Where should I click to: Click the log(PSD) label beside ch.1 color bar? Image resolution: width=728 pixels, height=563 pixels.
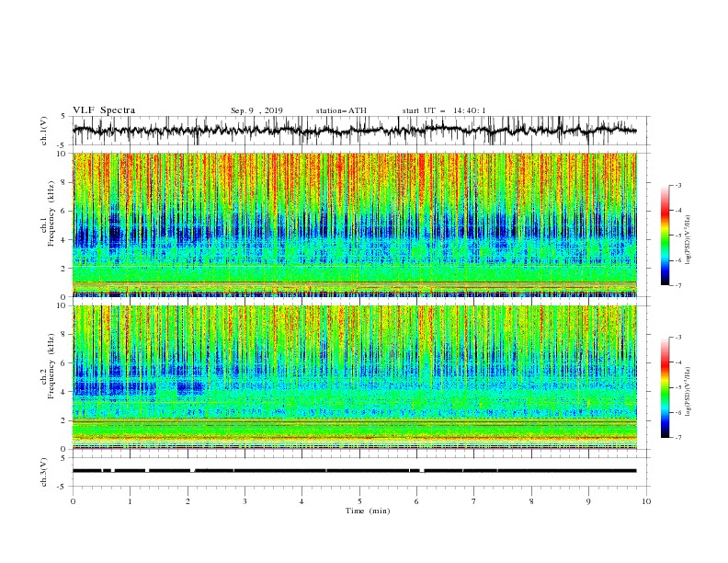[x=688, y=240]
